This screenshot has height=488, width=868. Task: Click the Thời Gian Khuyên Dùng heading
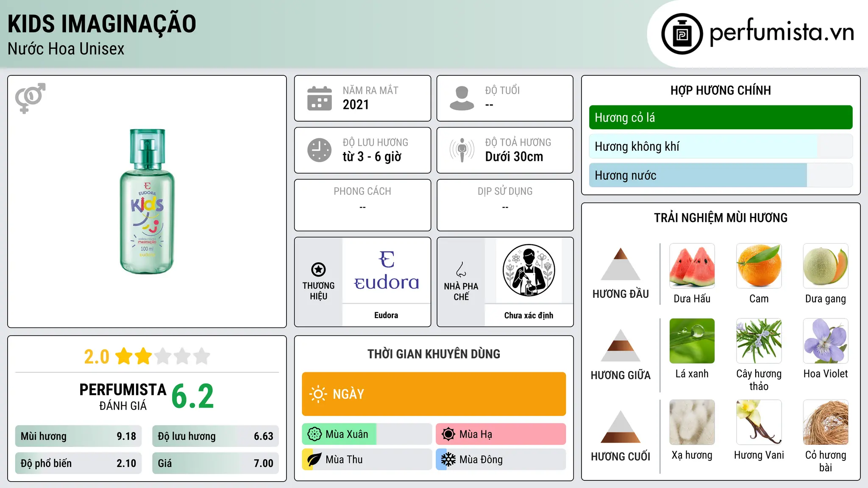tap(434, 354)
